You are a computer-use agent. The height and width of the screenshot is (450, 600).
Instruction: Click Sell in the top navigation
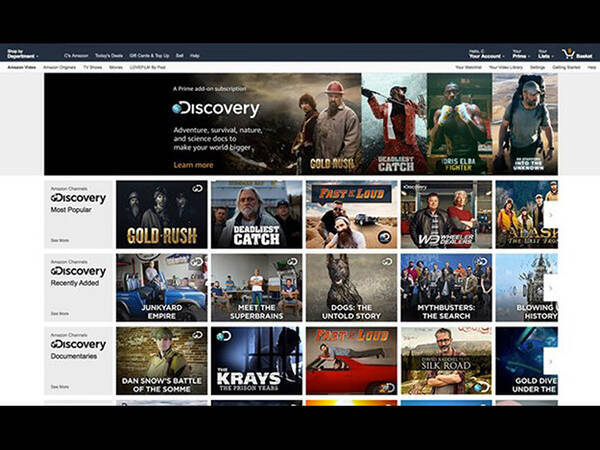179,55
